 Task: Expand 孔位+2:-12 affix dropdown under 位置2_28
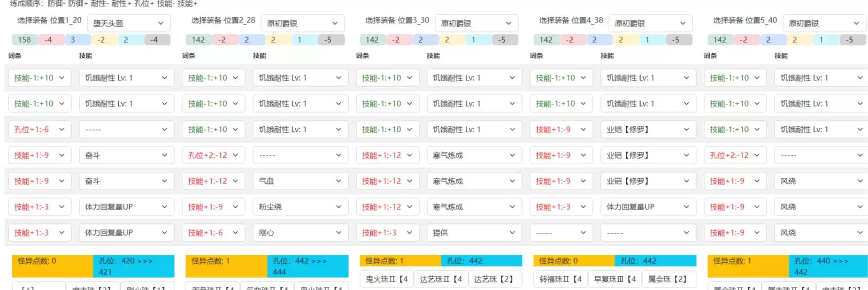(213, 155)
